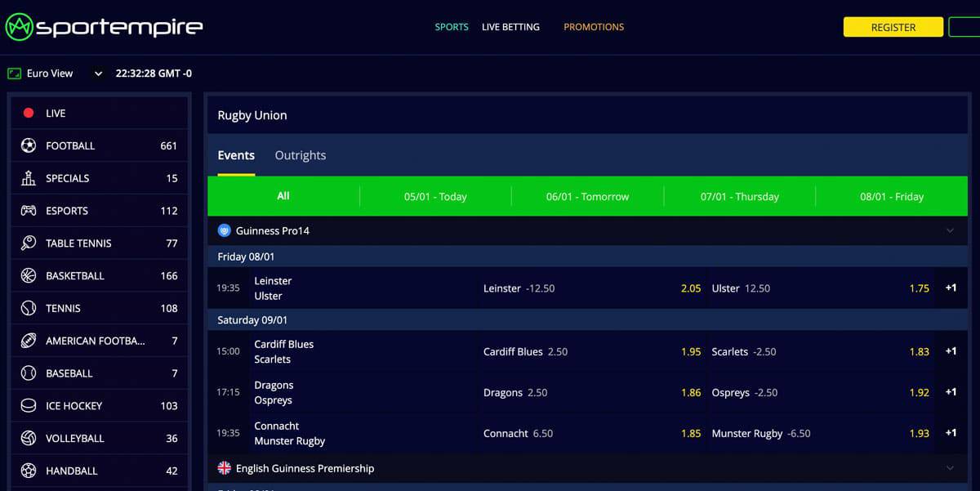Open the Euro View dropdown arrow

(98, 74)
